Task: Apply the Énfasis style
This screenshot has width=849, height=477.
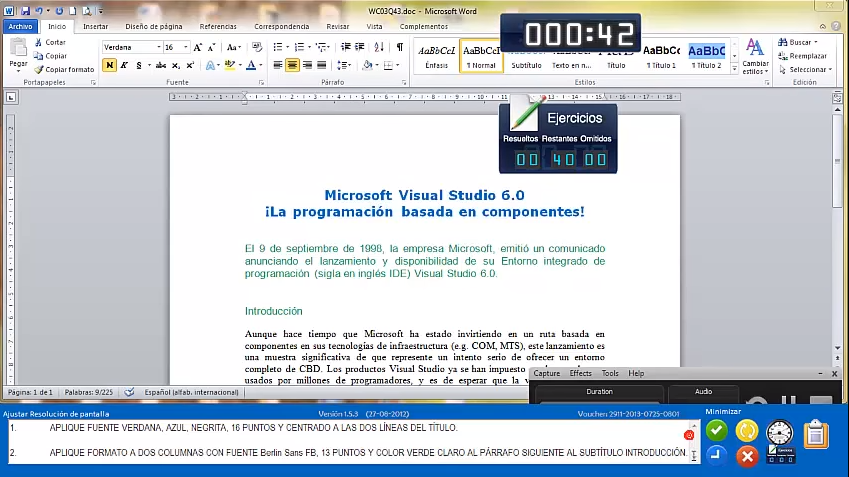Action: point(436,56)
